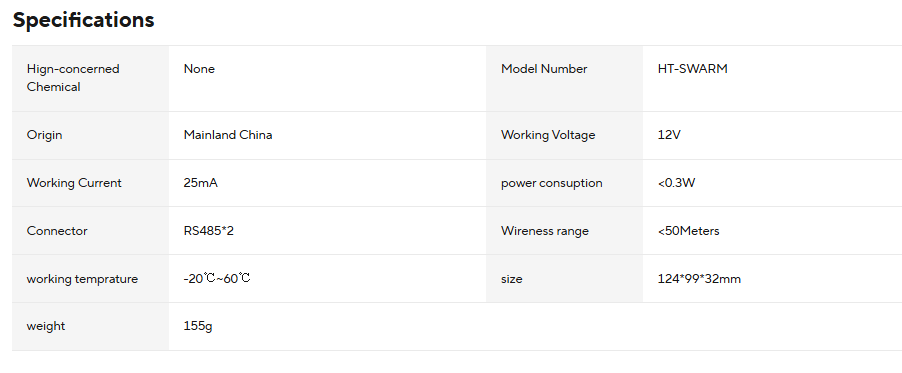Click the power consuption label
902x373 pixels.
tap(552, 183)
